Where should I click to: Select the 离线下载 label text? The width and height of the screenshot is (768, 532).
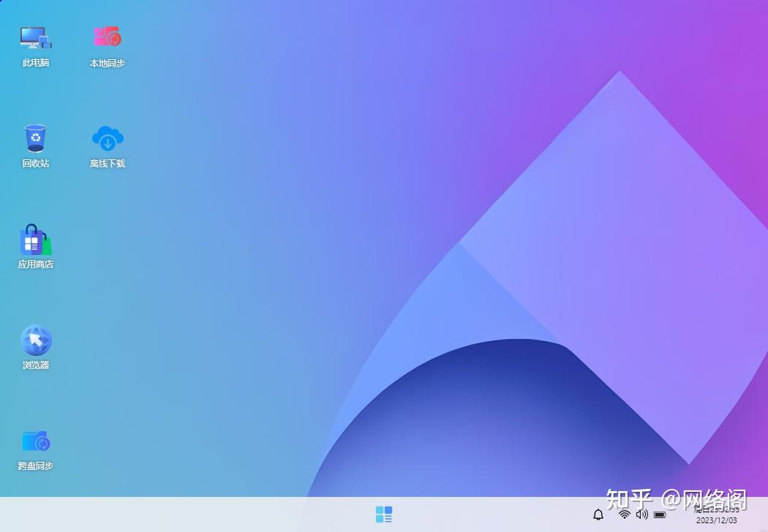pos(107,164)
